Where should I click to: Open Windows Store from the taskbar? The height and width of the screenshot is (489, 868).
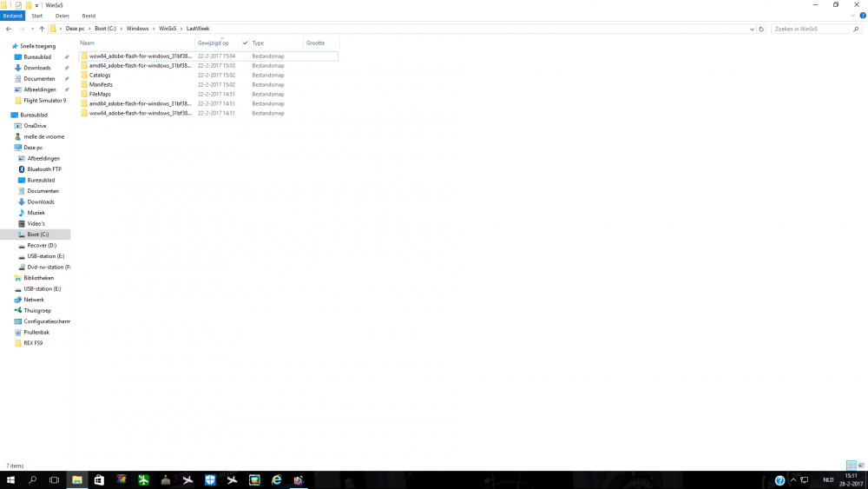click(x=99, y=479)
